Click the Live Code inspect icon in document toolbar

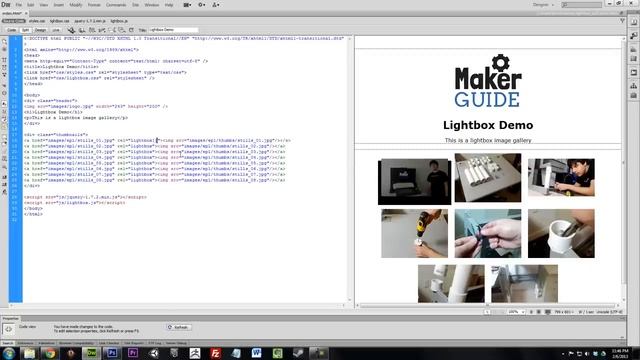(x=71, y=30)
